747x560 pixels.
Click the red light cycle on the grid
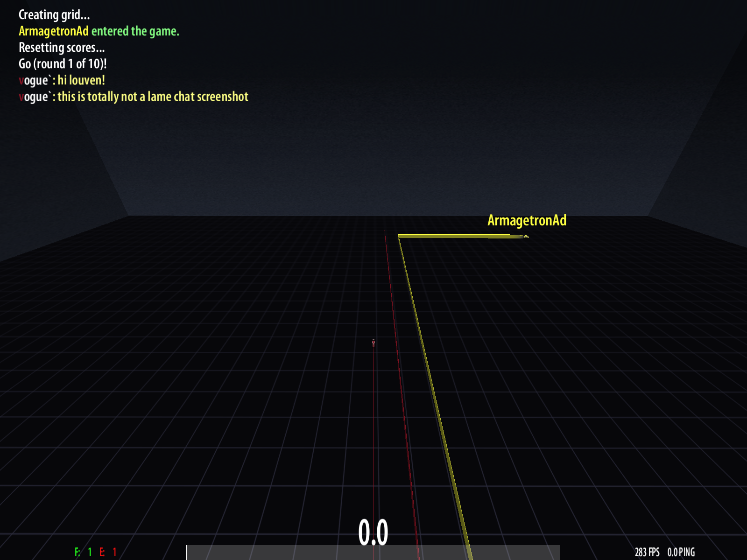373,343
